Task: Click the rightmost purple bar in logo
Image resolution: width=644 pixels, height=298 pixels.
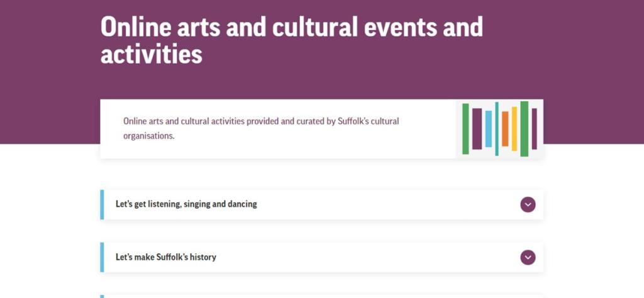Action: pyautogui.click(x=534, y=129)
